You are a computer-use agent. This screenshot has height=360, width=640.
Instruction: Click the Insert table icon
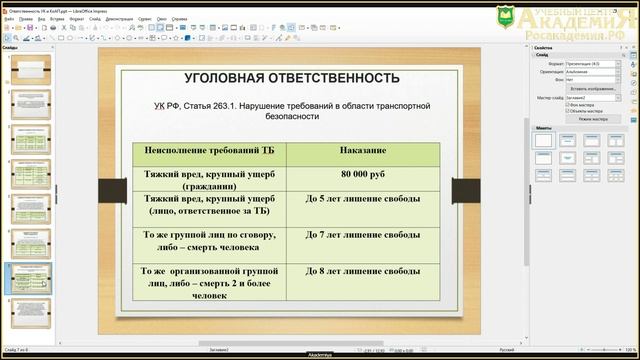[212, 27]
